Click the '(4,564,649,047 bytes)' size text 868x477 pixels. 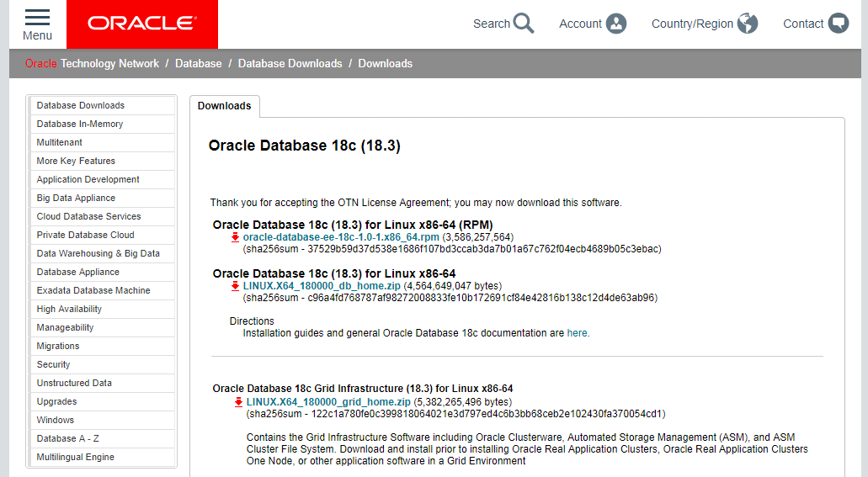pyautogui.click(x=453, y=285)
